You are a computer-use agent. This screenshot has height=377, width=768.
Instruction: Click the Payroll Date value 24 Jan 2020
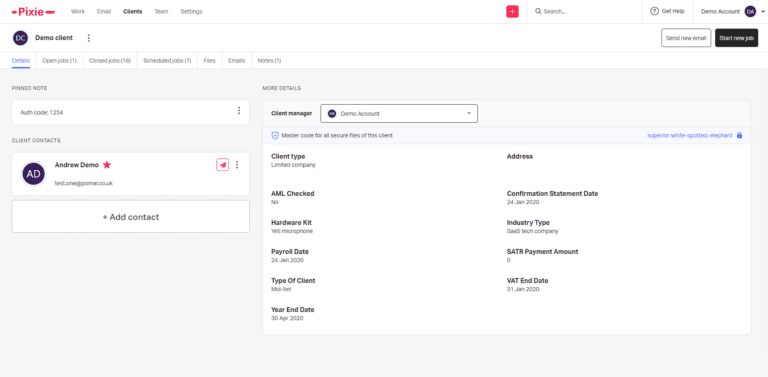click(x=287, y=260)
